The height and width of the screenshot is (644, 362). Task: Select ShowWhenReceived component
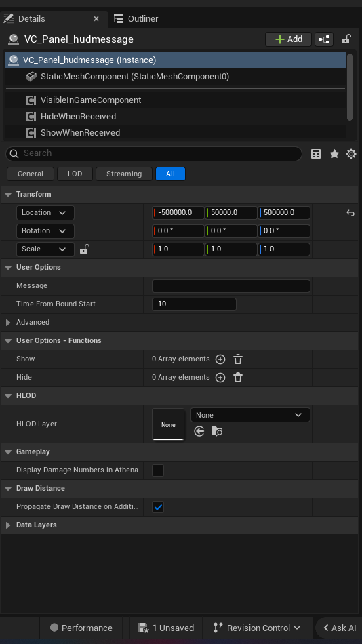pyautogui.click(x=176, y=133)
